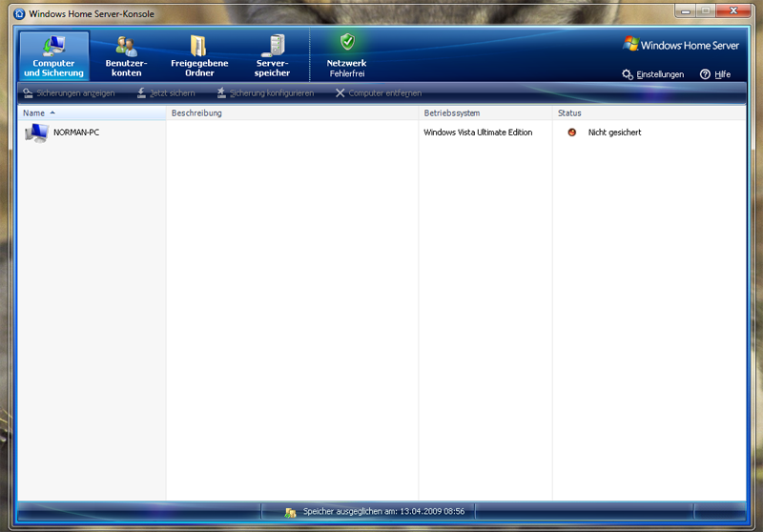Click the Beschreibung column header
The width and height of the screenshot is (763, 532).
[x=196, y=113]
